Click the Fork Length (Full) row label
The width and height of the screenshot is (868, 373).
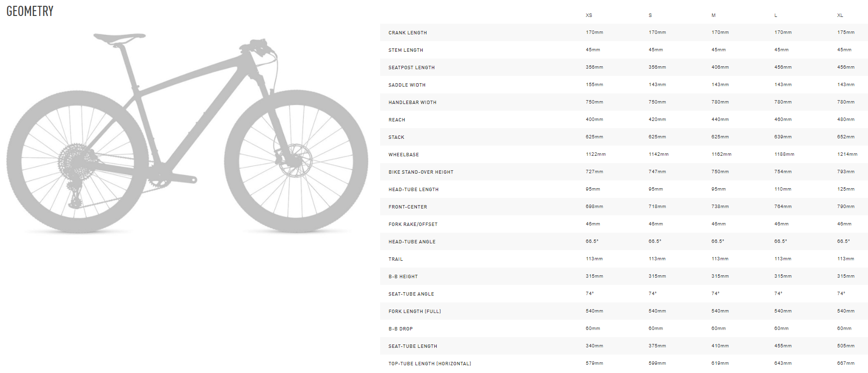[414, 312]
